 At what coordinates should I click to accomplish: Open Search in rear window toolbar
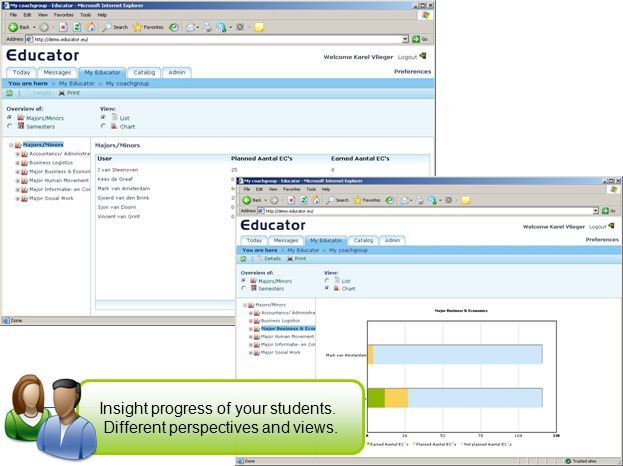[x=115, y=27]
